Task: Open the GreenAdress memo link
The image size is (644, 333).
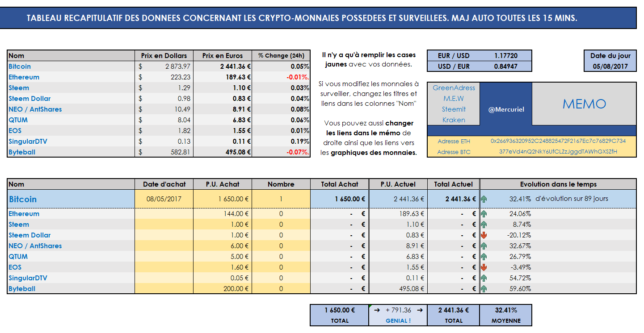Action: [454, 88]
